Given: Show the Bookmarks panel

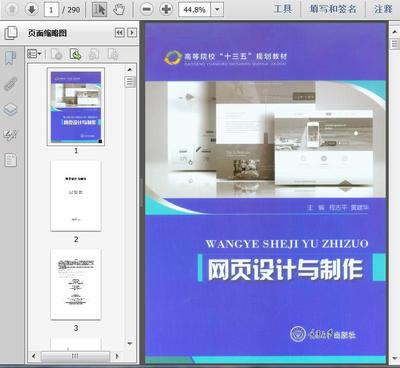Looking at the screenshot, I should coord(10,58).
